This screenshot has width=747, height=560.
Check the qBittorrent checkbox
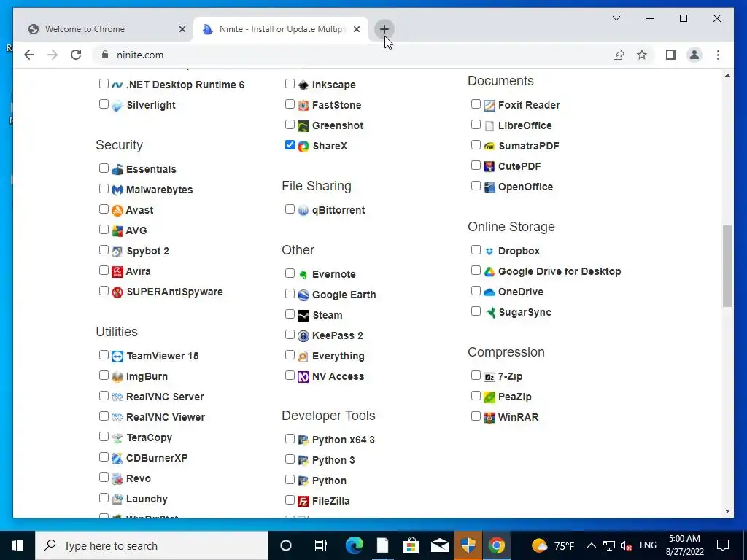click(290, 209)
